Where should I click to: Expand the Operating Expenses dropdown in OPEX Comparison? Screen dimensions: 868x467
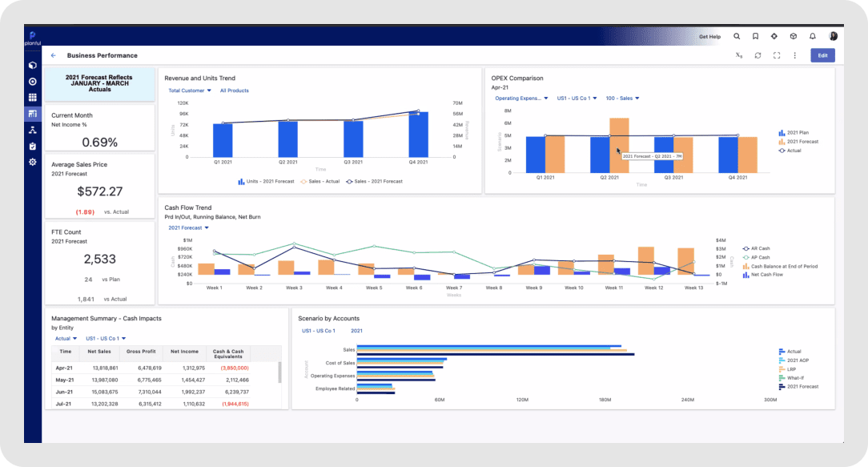tap(519, 97)
